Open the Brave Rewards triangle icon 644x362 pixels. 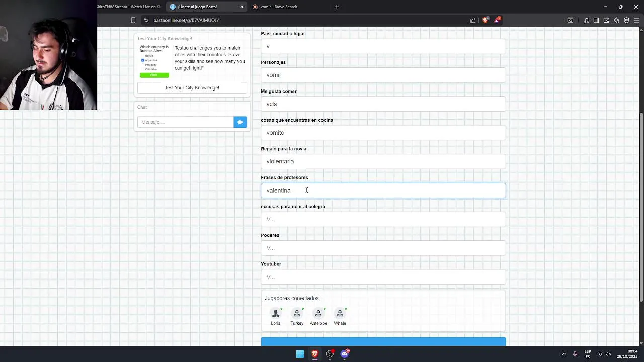pyautogui.click(x=498, y=20)
